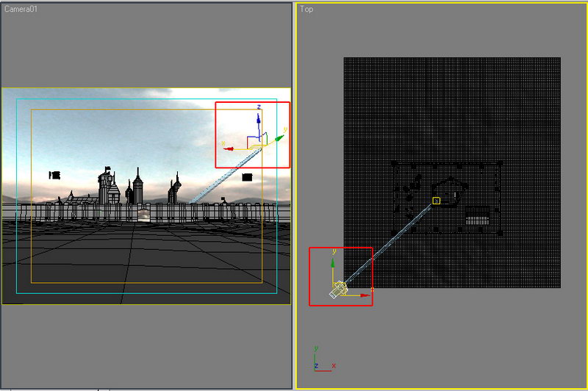Select the tall castle tower with flag

coord(107,186)
